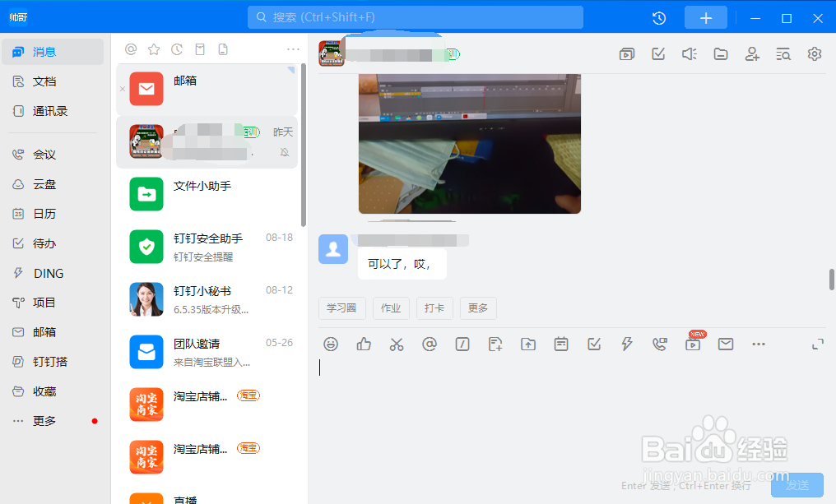This screenshot has height=504, width=836.
Task: Open the 文件小助手 conversation
Action: (207, 195)
